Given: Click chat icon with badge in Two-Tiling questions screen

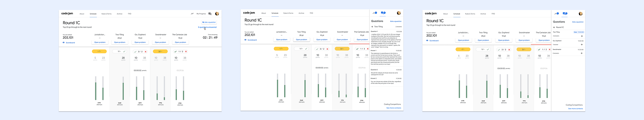Looking at the screenshot, I should [383, 13].
